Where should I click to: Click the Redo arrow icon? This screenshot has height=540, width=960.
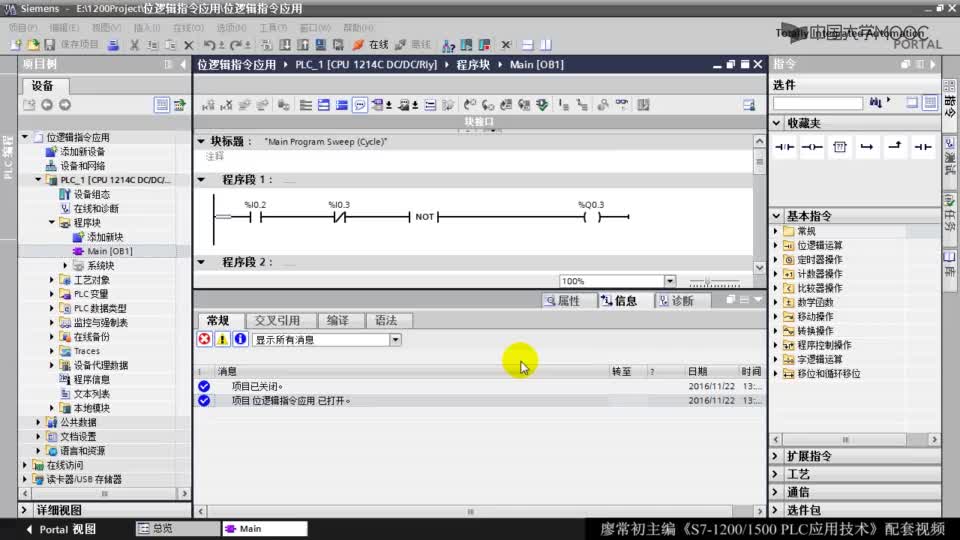pyautogui.click(x=236, y=45)
